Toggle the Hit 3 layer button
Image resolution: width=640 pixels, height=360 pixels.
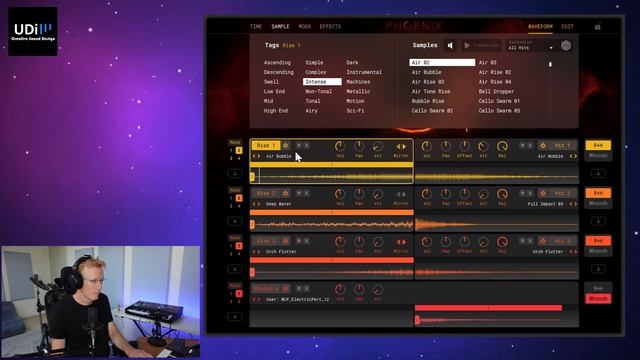pos(562,241)
